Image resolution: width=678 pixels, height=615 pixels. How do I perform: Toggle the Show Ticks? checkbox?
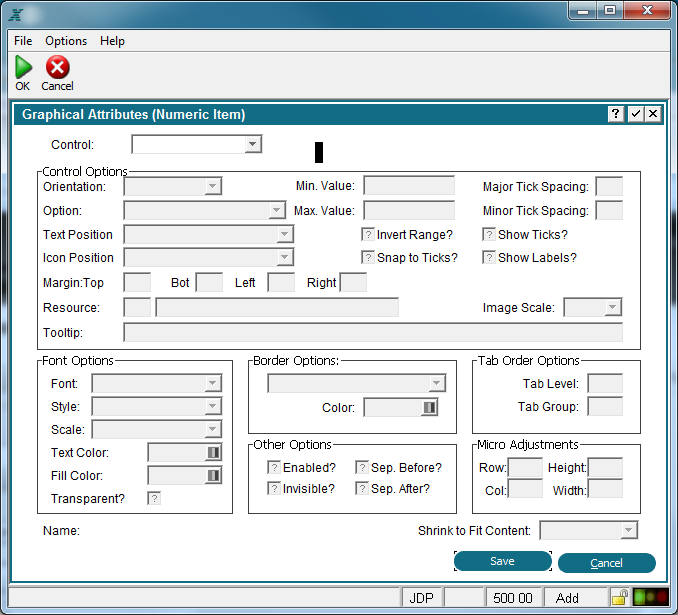pyautogui.click(x=489, y=234)
